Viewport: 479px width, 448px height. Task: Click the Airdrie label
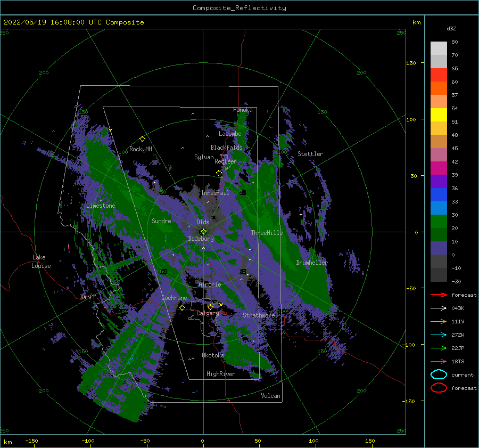pyautogui.click(x=210, y=284)
